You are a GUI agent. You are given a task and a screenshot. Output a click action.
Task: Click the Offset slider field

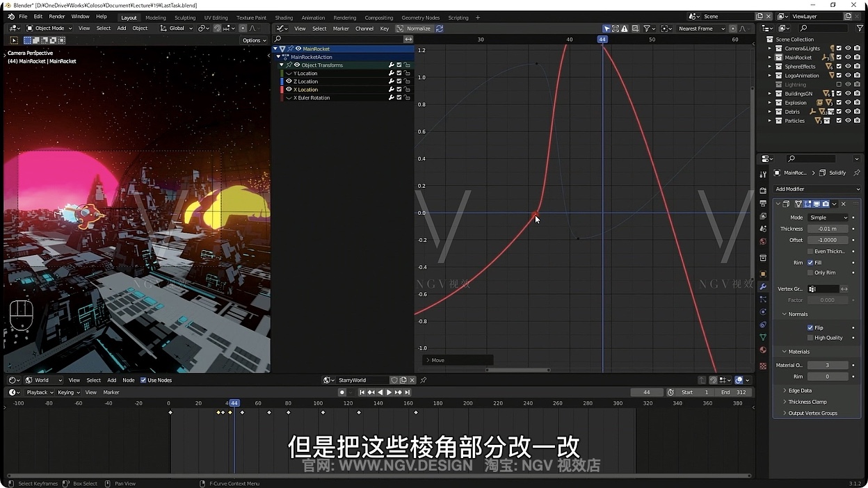pos(828,240)
